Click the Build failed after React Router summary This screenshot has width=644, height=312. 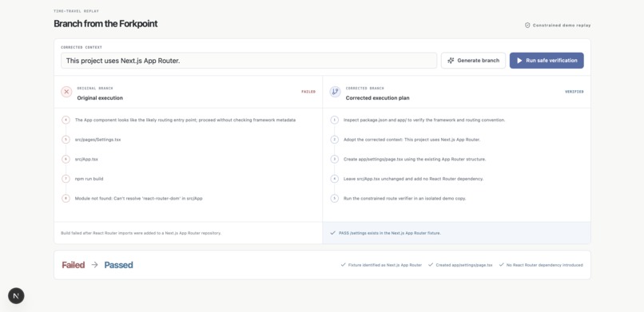pos(141,233)
